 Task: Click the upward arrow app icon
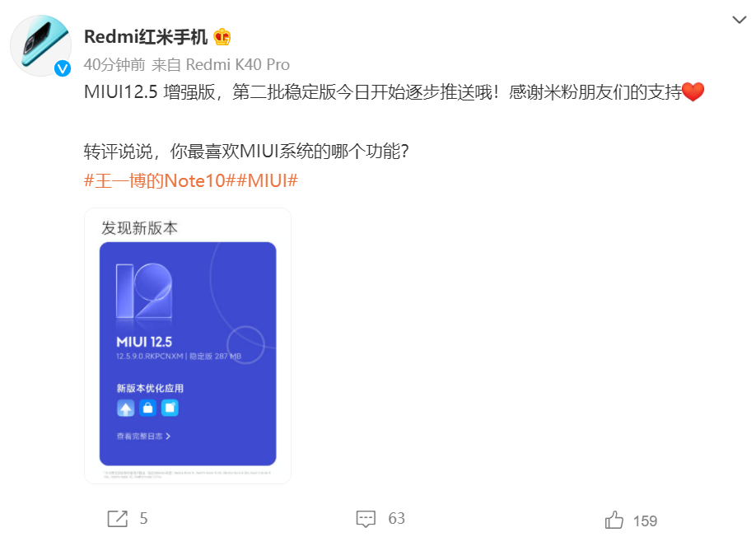[x=126, y=409]
